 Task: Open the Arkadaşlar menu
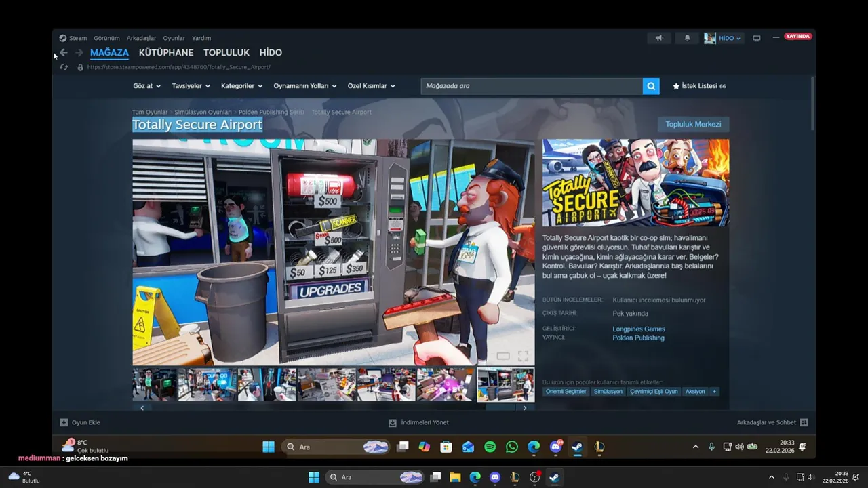(x=141, y=38)
